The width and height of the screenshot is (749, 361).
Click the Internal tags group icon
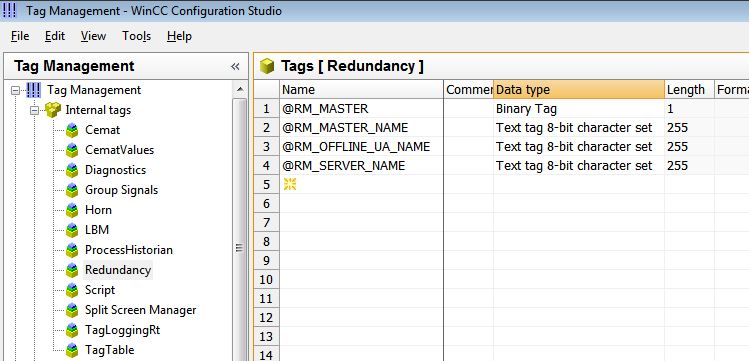tap(53, 110)
